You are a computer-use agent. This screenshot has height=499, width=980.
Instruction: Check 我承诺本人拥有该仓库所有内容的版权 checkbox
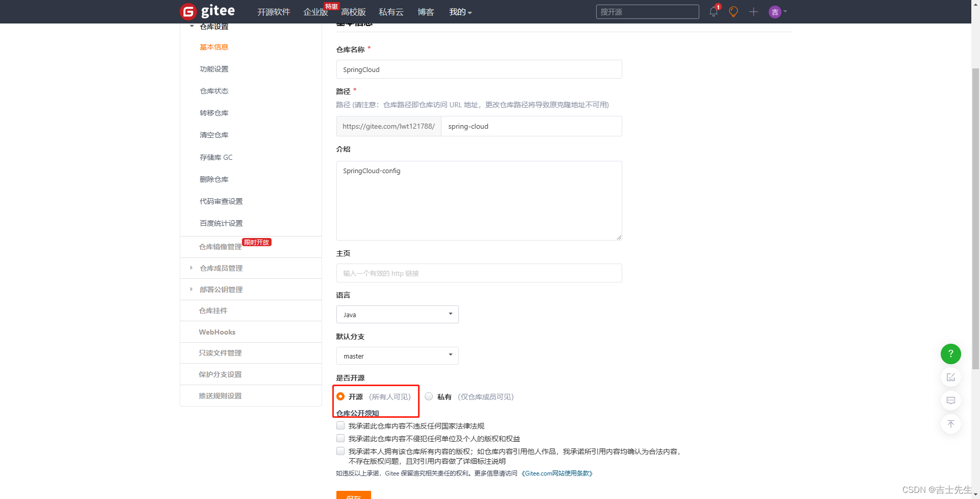340,451
